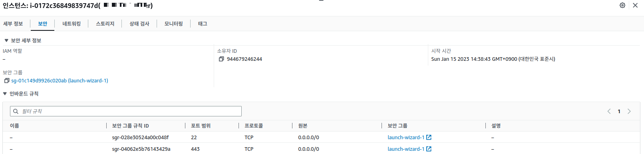
Task: Click source 0.0.0.0/0 in port 443 row
Action: 308,149
